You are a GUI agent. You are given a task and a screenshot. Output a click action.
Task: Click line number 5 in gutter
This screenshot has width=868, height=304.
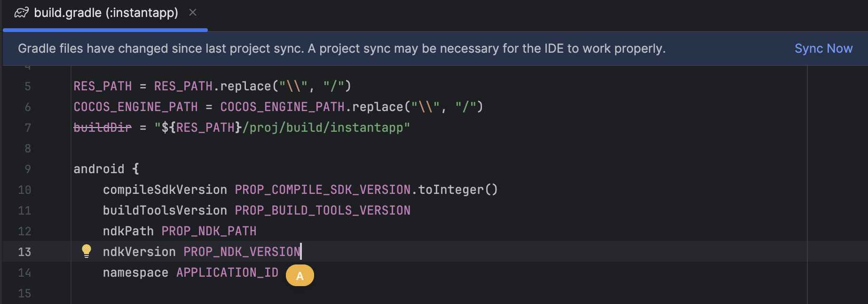click(x=28, y=86)
